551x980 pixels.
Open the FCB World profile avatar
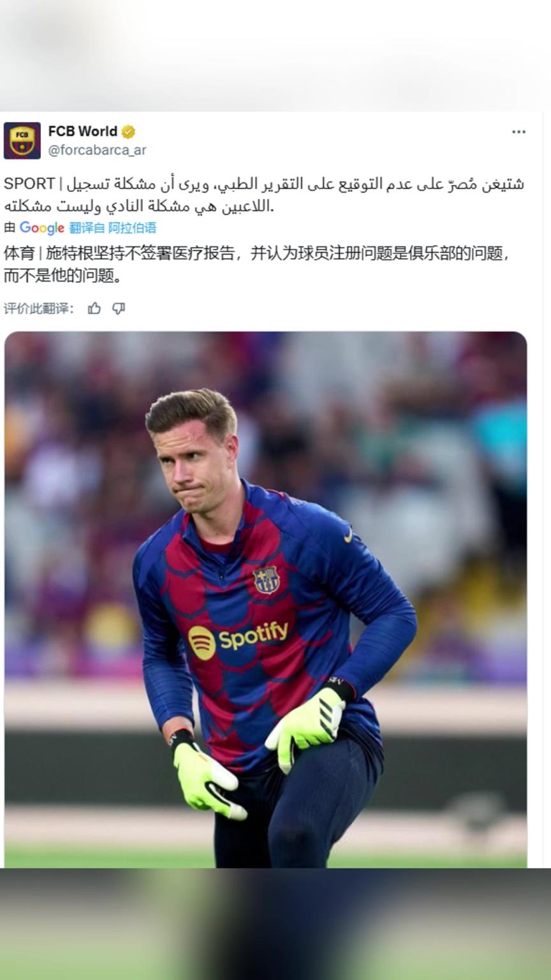point(22,140)
